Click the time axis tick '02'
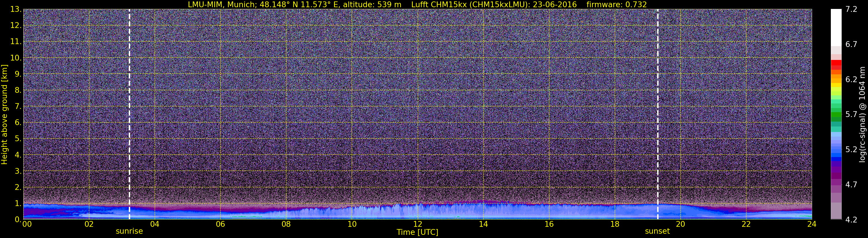 [x=89, y=224]
